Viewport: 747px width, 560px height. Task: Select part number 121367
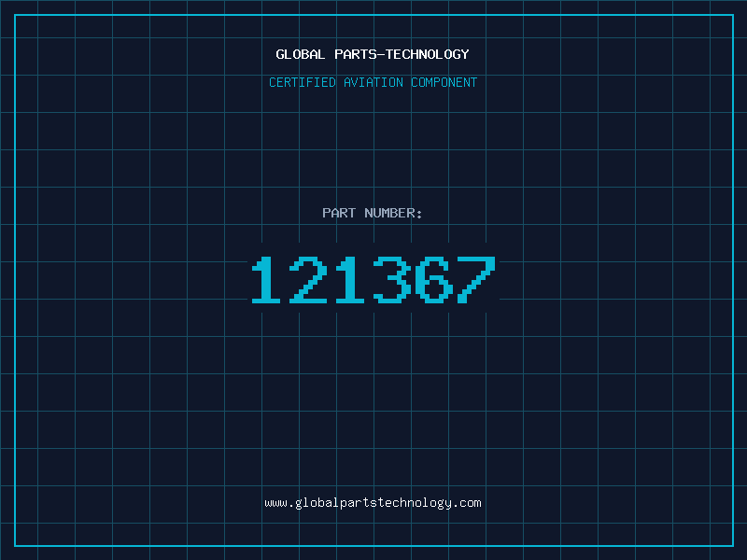(x=373, y=280)
